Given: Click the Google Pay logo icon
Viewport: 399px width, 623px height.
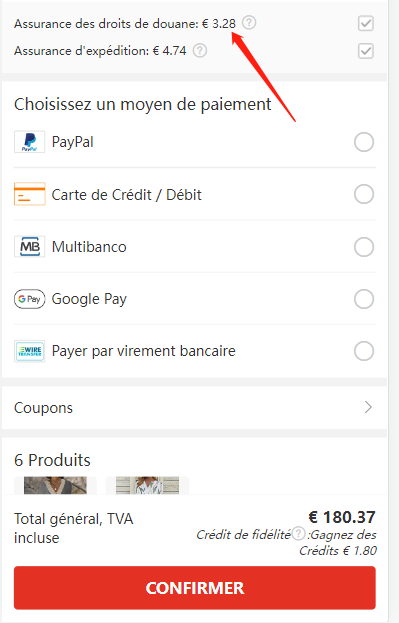Looking at the screenshot, I should 29,299.
